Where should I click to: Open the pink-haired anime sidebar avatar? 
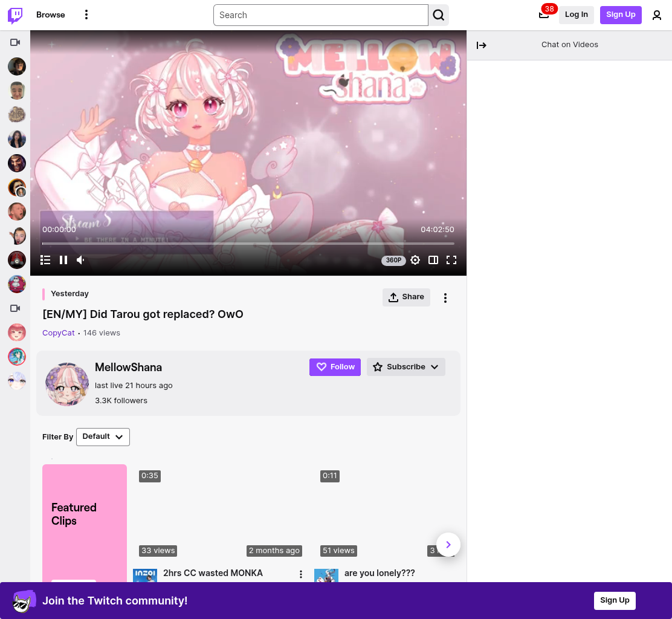(x=17, y=332)
